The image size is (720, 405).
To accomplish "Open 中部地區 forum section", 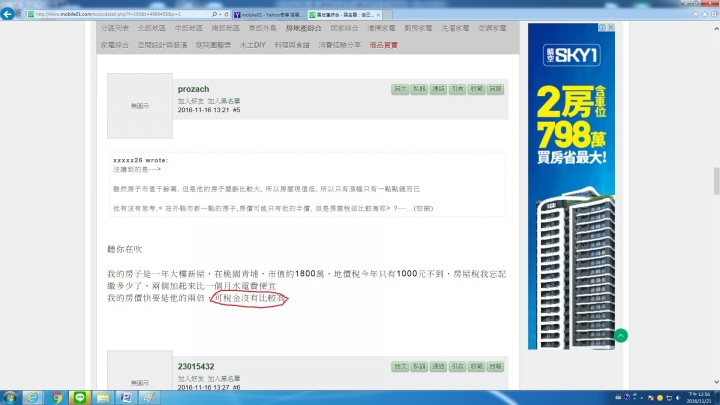I will (x=188, y=28).
